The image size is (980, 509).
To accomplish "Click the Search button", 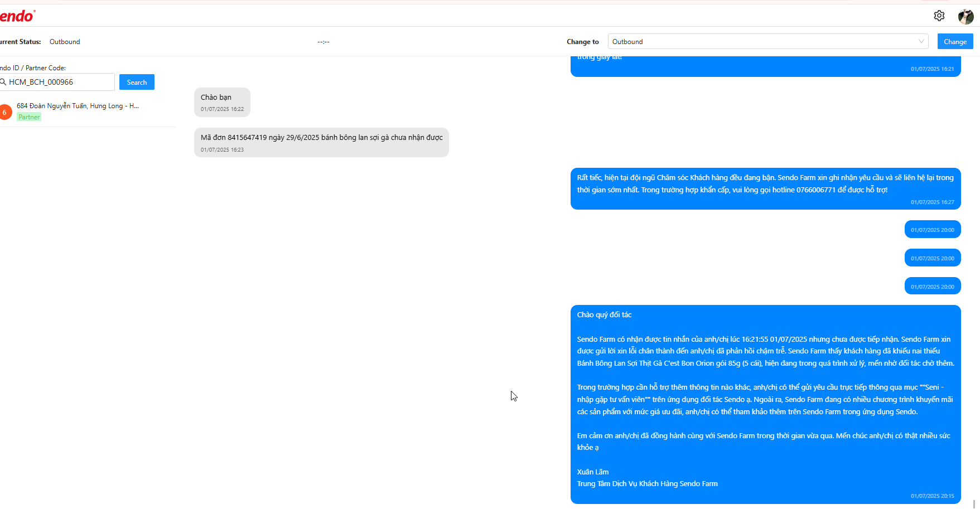I will tap(137, 82).
